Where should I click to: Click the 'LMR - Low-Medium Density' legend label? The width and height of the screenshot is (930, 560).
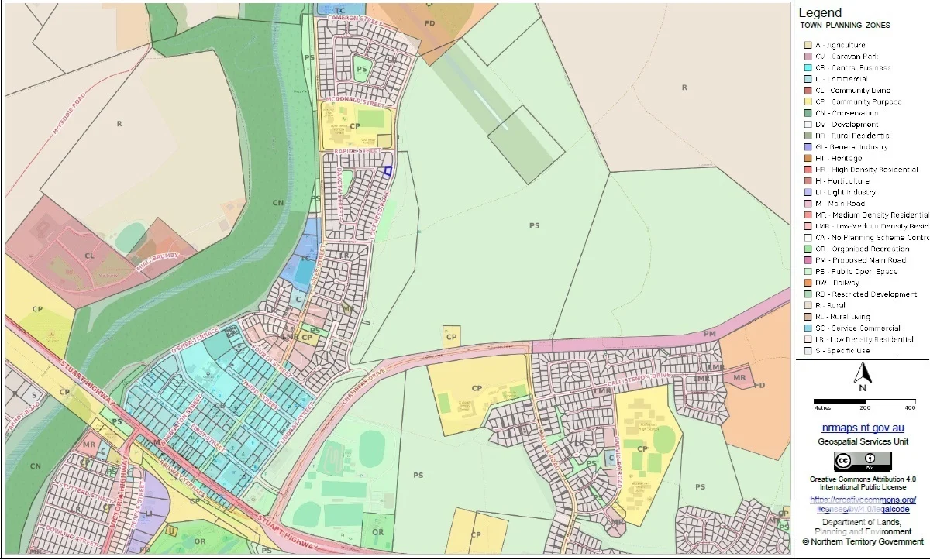coord(872,226)
